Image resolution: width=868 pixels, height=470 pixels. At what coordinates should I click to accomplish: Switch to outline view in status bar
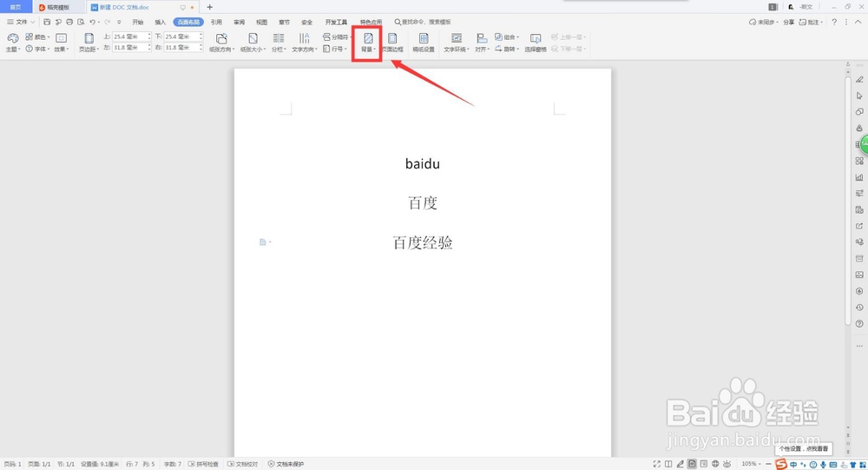coord(704,464)
